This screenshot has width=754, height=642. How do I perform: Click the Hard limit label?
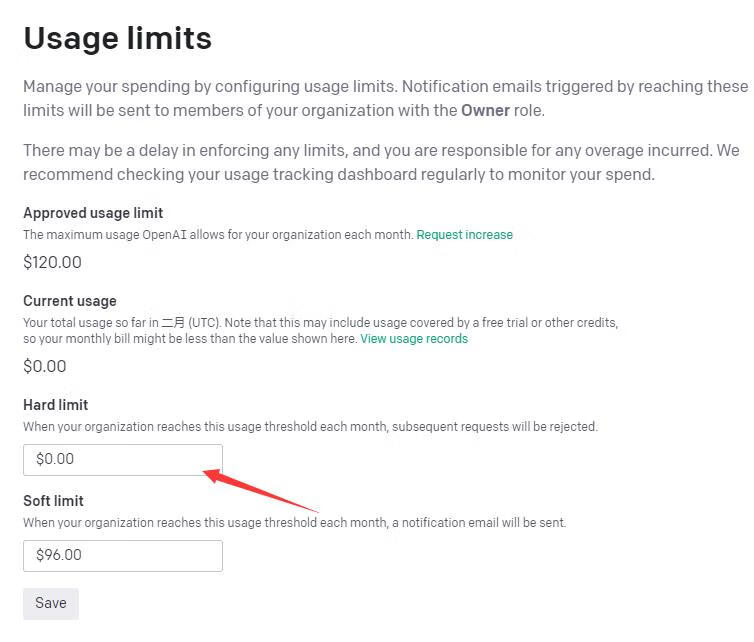click(x=56, y=404)
